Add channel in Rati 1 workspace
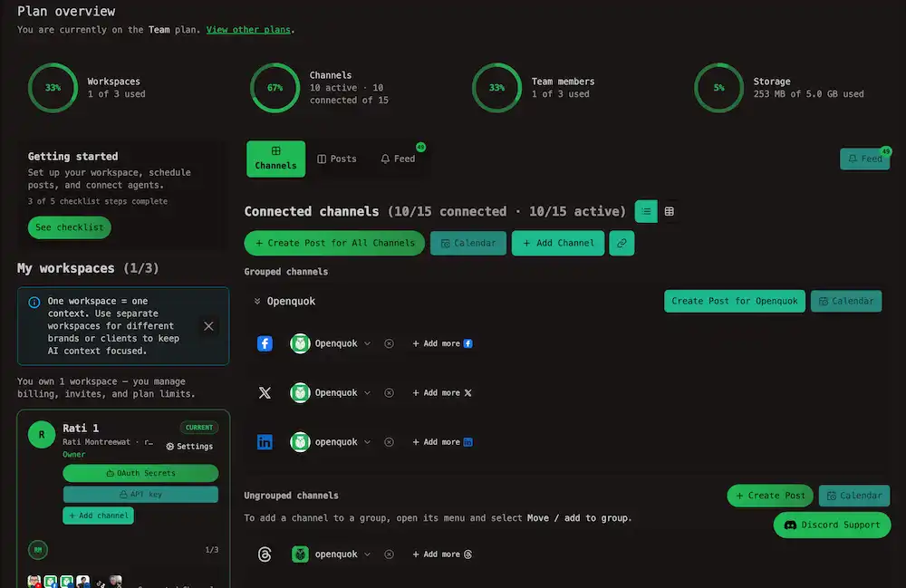The image size is (906, 588). click(98, 516)
